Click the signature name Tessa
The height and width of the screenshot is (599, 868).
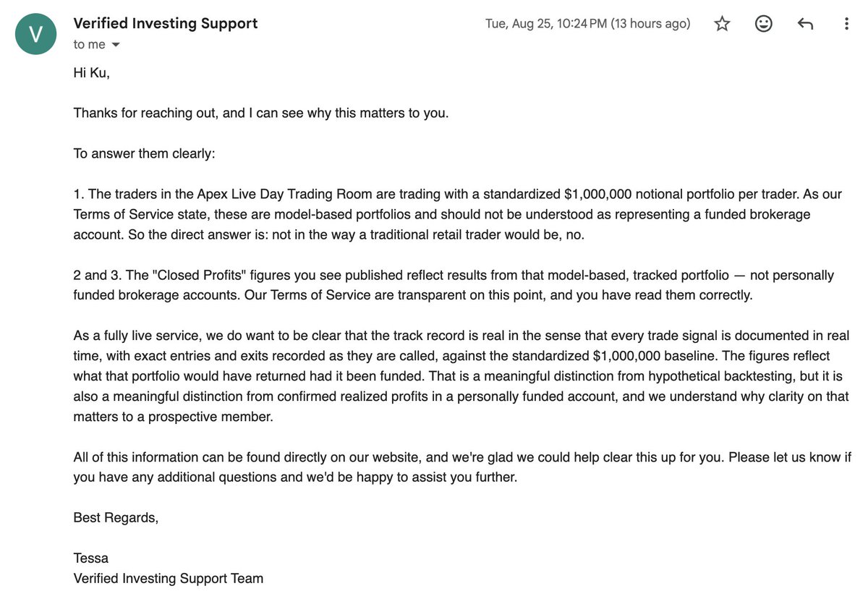[x=91, y=558]
